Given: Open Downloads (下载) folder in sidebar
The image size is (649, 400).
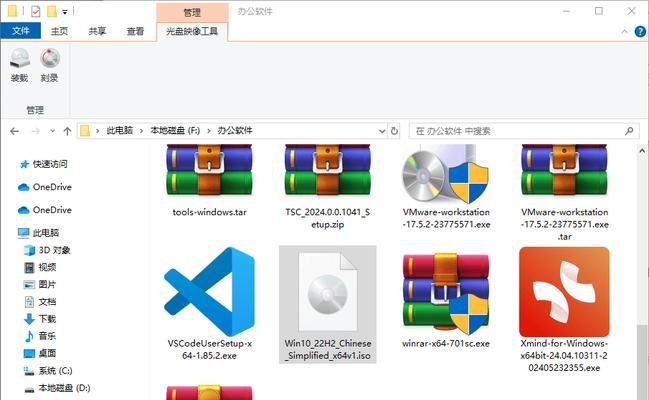Looking at the screenshot, I should (x=40, y=319).
